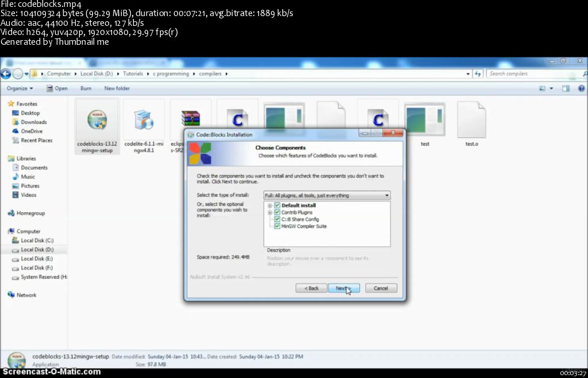
Task: Expand the Contrib Plugins tree node
Action: pos(270,212)
